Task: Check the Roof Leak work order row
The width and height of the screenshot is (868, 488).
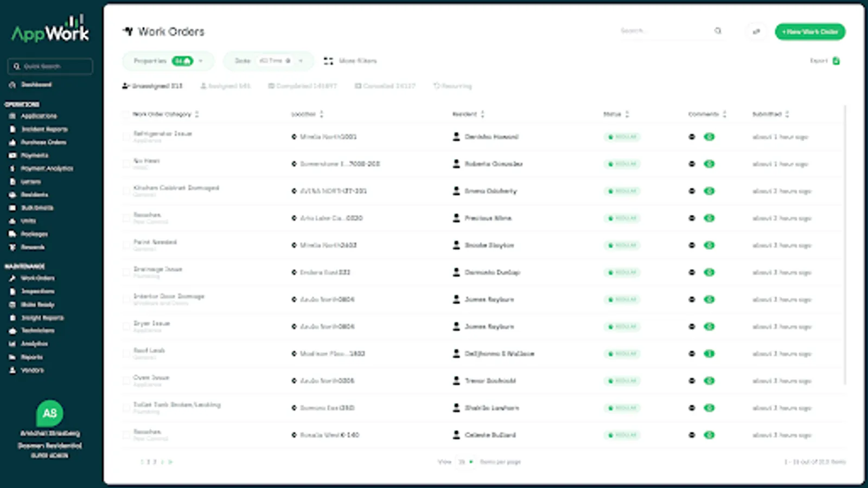Action: (x=125, y=354)
